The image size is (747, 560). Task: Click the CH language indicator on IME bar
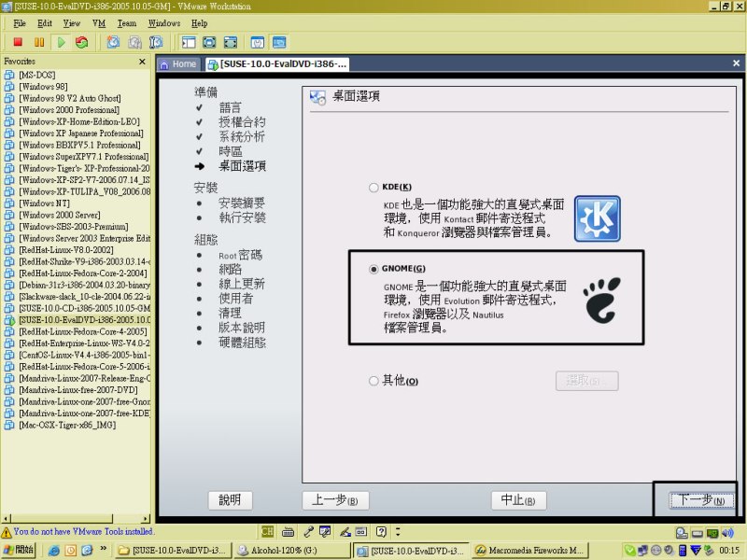[268, 531]
